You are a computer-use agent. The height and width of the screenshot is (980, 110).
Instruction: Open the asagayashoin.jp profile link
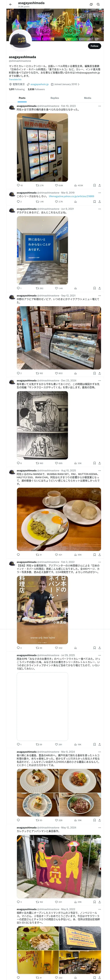pyautogui.click(x=39, y=84)
